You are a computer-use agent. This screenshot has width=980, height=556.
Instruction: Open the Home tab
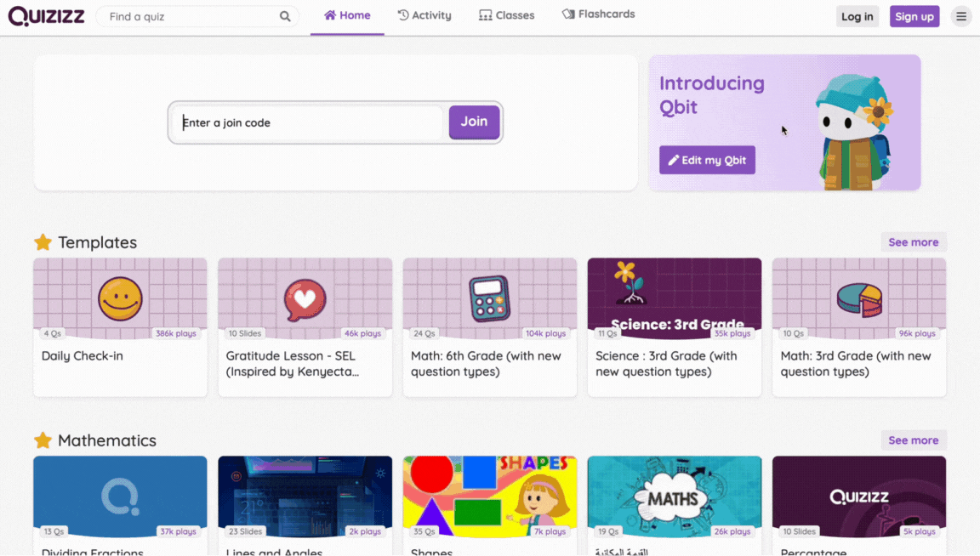click(x=347, y=15)
